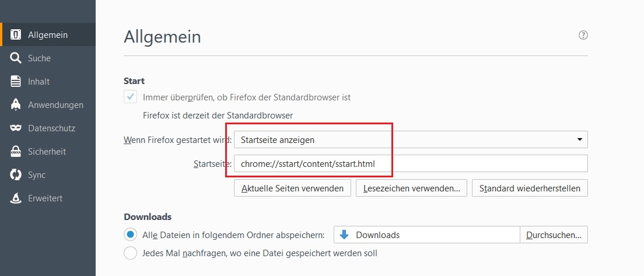Viewport: 644px width, 276px height.
Task: Open the help question mark icon
Action: click(583, 35)
